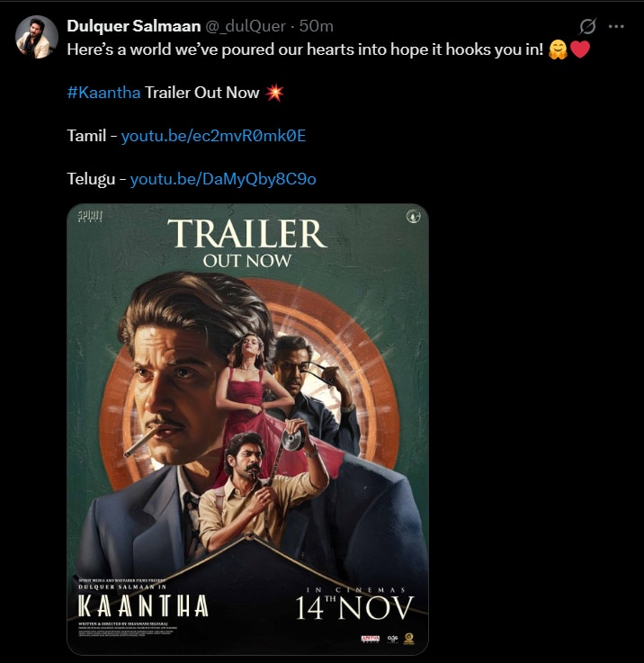Click the 14th NOV release date on the poster
The image size is (644, 663).
coord(356,604)
